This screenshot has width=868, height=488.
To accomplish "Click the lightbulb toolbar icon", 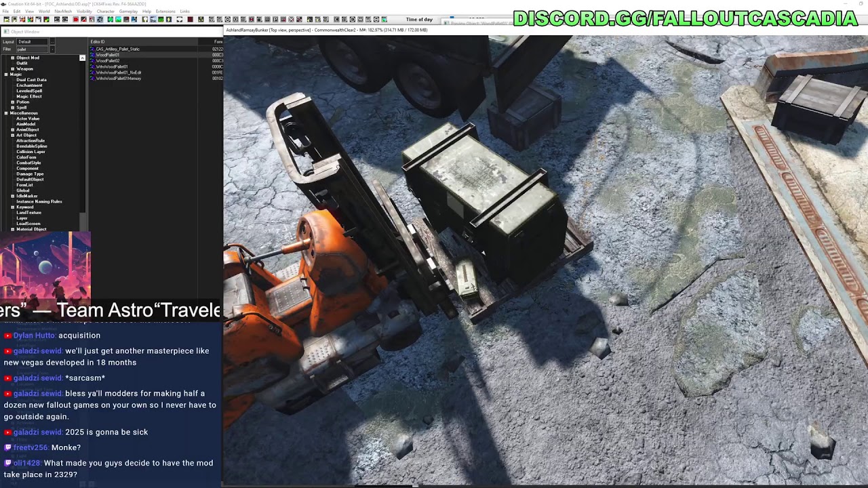I will coord(144,20).
